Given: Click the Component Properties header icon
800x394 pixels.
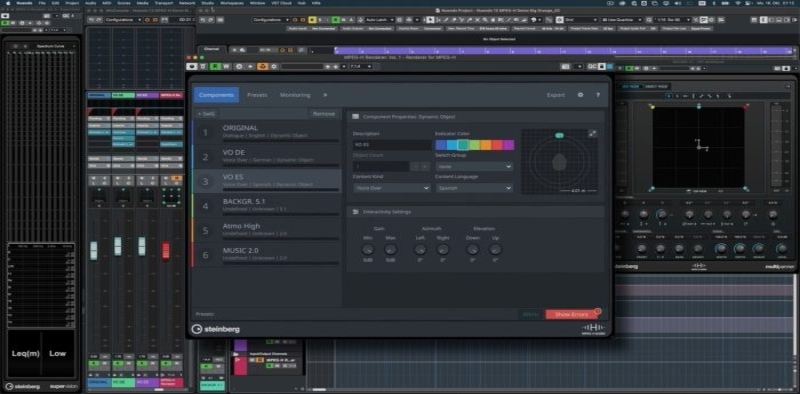Looking at the screenshot, I should click(x=355, y=116).
